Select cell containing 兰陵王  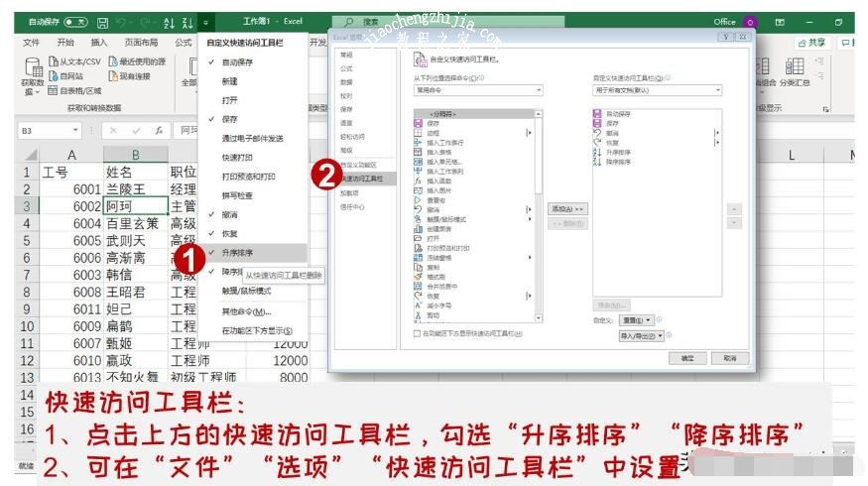[x=136, y=188]
